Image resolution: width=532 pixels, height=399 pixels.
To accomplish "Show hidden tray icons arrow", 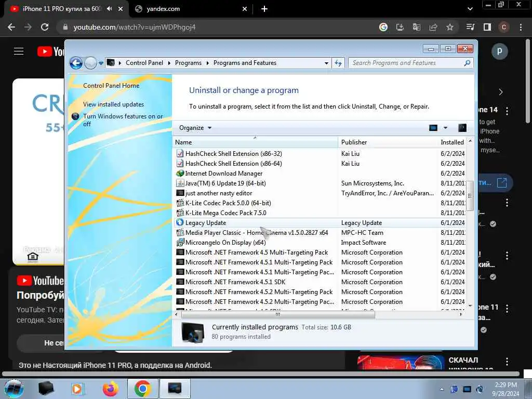I will point(442,390).
